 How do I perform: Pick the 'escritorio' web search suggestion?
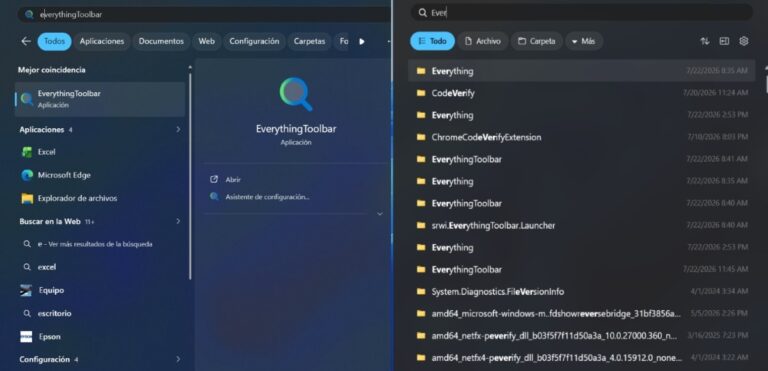[54, 313]
